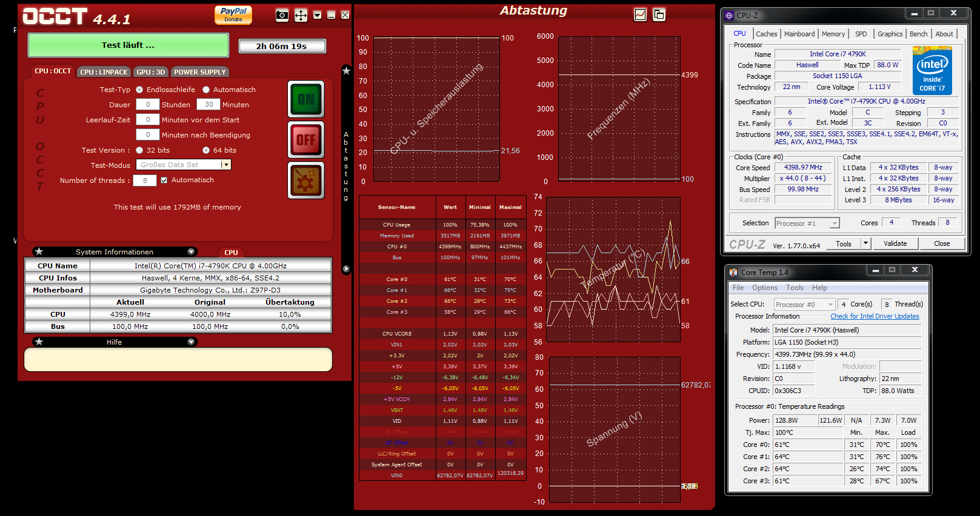Click the Core Temp title bar icon

733,272
